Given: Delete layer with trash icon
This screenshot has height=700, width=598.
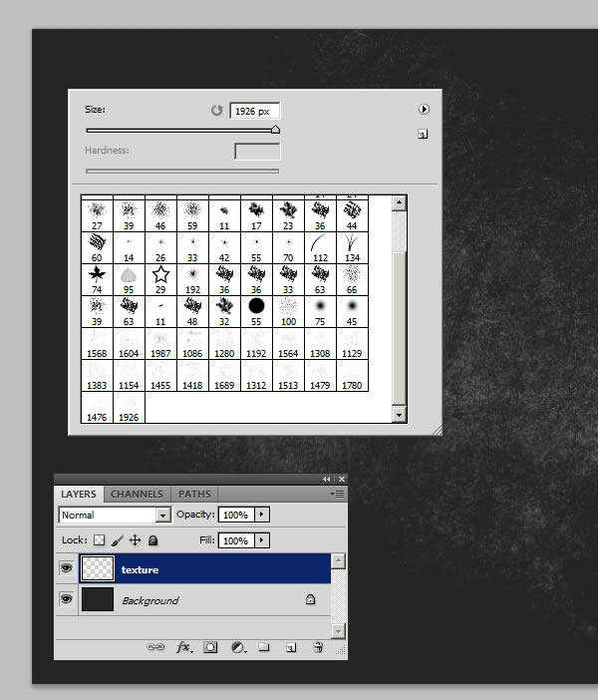Looking at the screenshot, I should point(318,647).
